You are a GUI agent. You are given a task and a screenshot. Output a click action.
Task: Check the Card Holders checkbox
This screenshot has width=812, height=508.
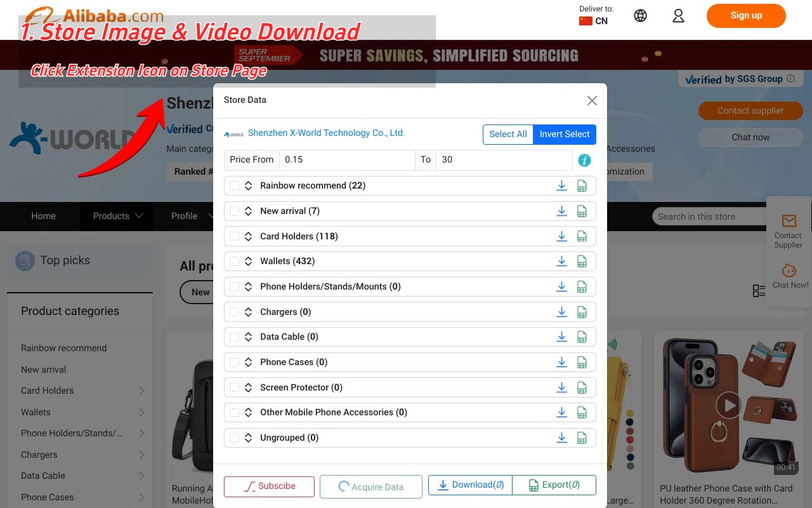(x=234, y=236)
